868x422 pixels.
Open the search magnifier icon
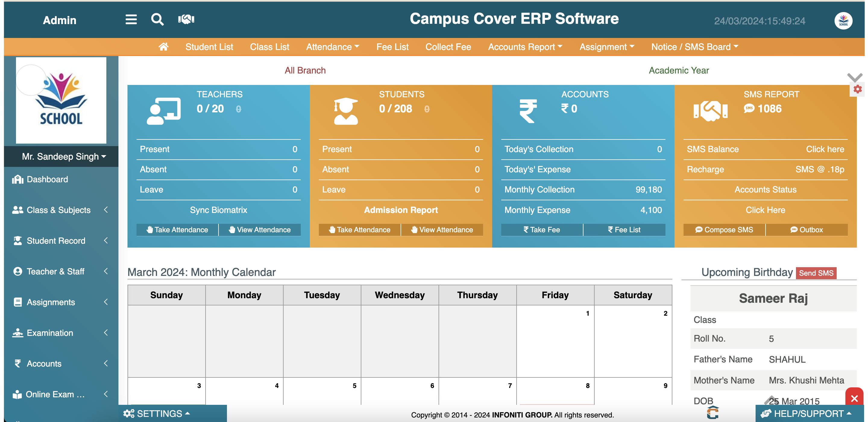(157, 20)
